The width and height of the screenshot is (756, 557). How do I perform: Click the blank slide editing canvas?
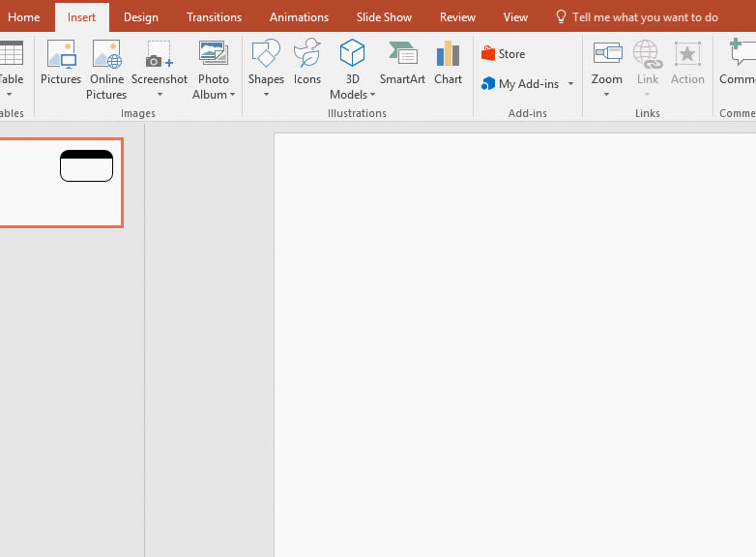click(x=515, y=345)
